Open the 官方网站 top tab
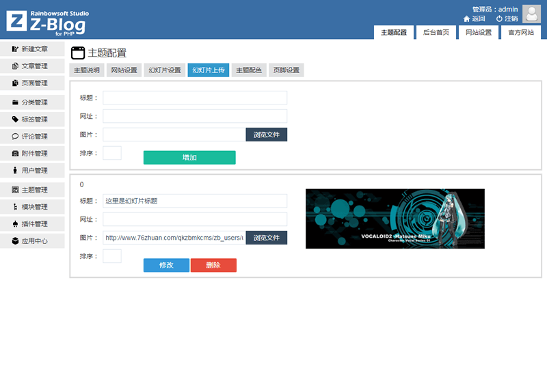547x392 pixels. tap(521, 32)
